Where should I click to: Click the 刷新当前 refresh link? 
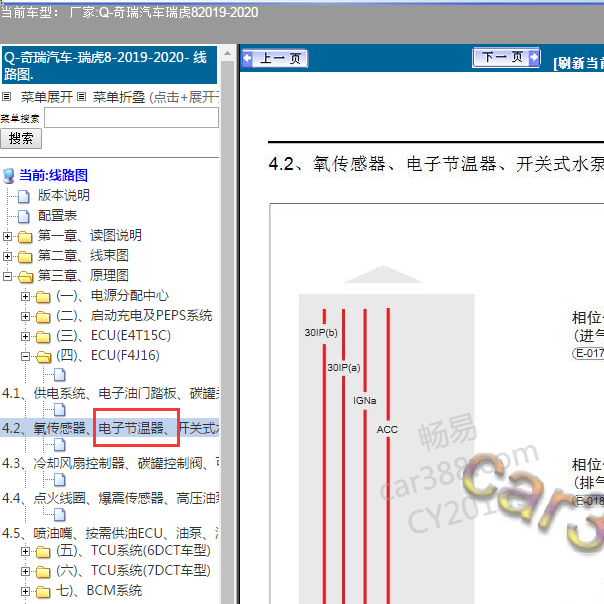click(579, 63)
